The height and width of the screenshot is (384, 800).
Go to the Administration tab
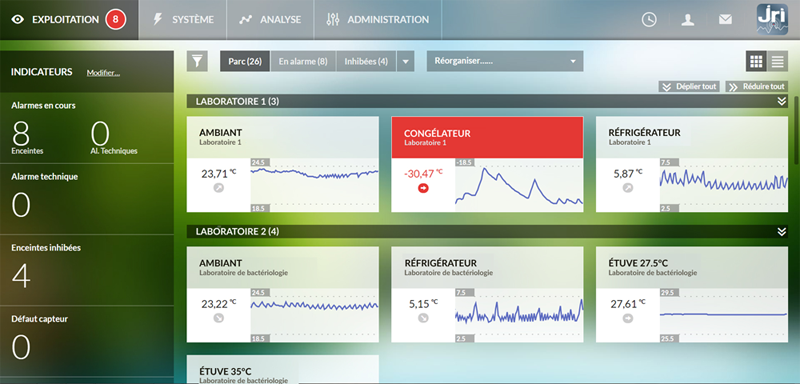point(378,20)
